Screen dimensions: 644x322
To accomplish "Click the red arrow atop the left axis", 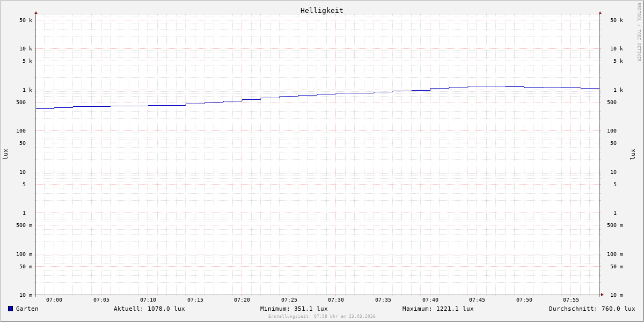I will coord(36,12).
